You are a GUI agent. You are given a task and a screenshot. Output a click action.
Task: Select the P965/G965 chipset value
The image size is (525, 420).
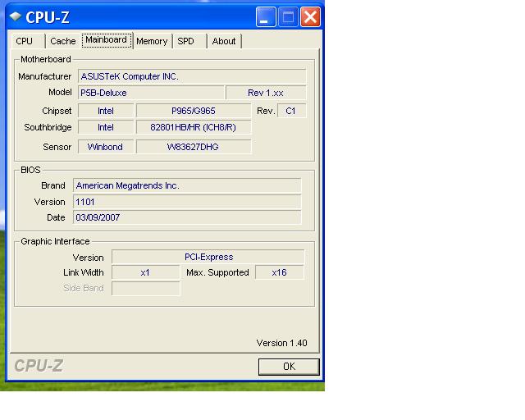(194, 111)
